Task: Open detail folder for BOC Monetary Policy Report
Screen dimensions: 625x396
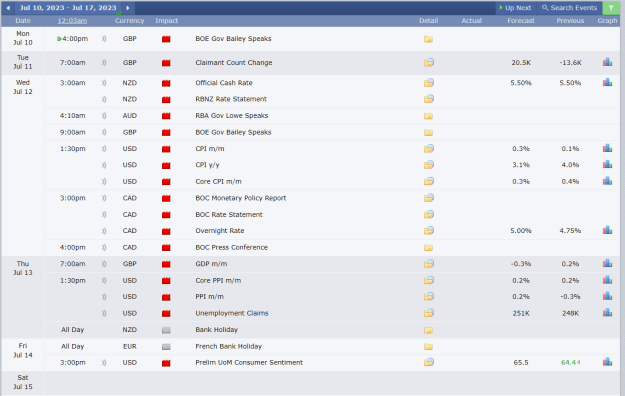Action: (428, 198)
